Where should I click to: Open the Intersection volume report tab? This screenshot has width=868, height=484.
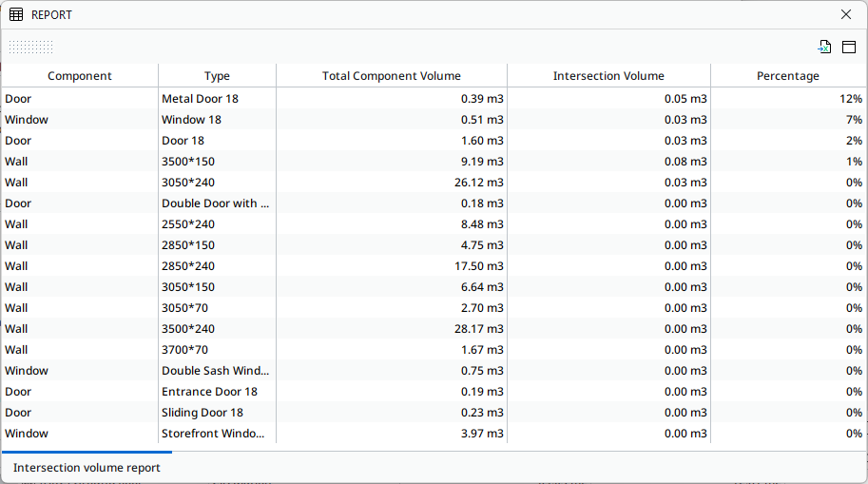click(87, 468)
